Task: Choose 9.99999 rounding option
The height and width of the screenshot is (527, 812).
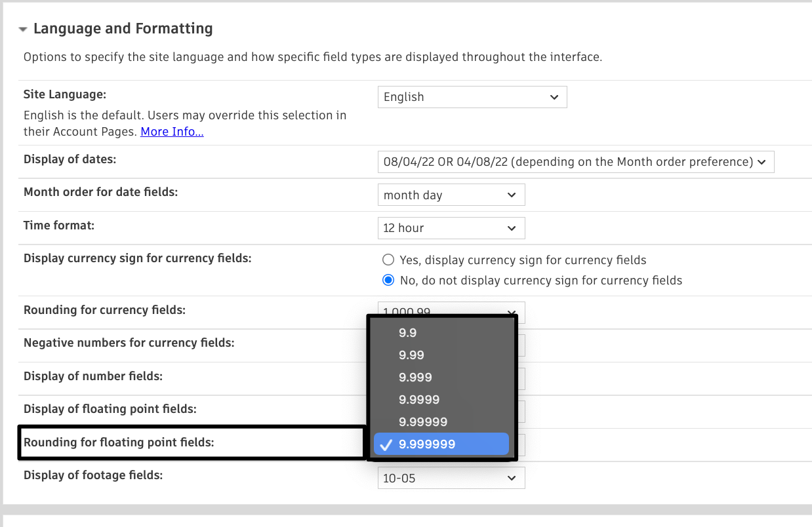Action: point(423,422)
